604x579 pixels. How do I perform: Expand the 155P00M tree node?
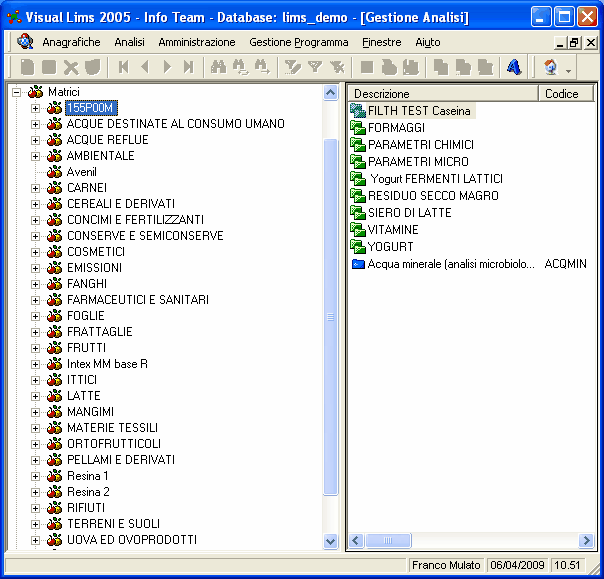coord(35,108)
